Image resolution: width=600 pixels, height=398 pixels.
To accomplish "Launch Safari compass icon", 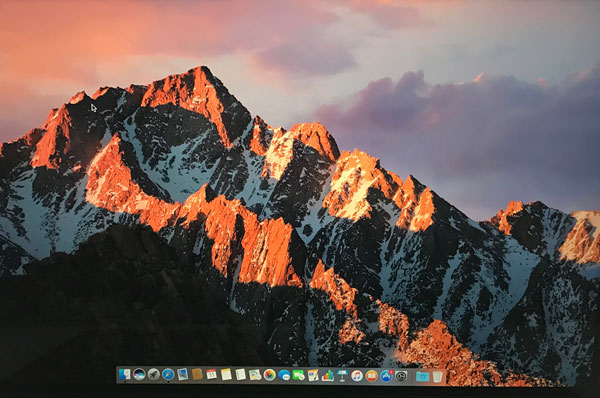I will point(168,374).
